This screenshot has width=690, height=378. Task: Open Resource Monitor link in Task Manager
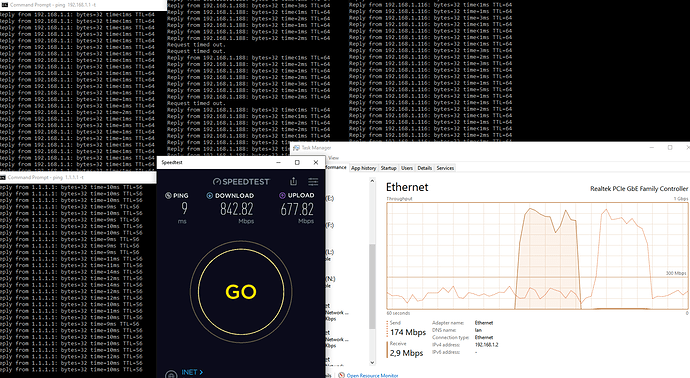pos(372,375)
